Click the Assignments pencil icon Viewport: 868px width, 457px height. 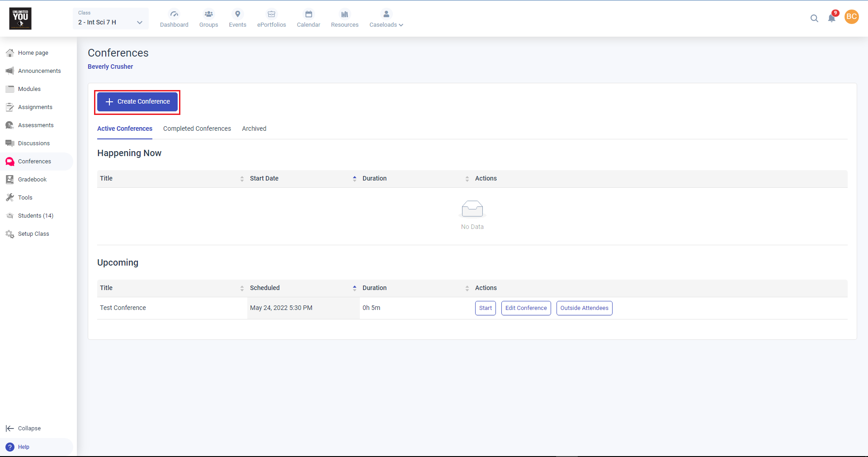[10, 107]
